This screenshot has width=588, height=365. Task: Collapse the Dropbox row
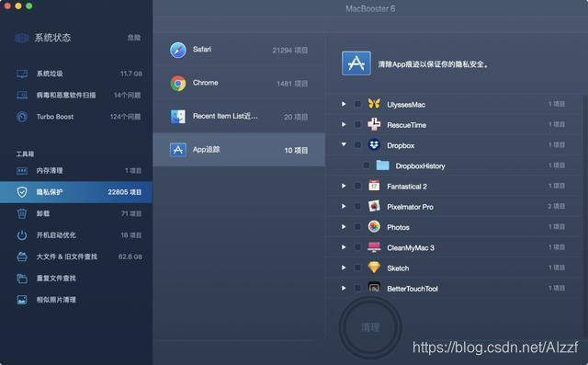344,144
